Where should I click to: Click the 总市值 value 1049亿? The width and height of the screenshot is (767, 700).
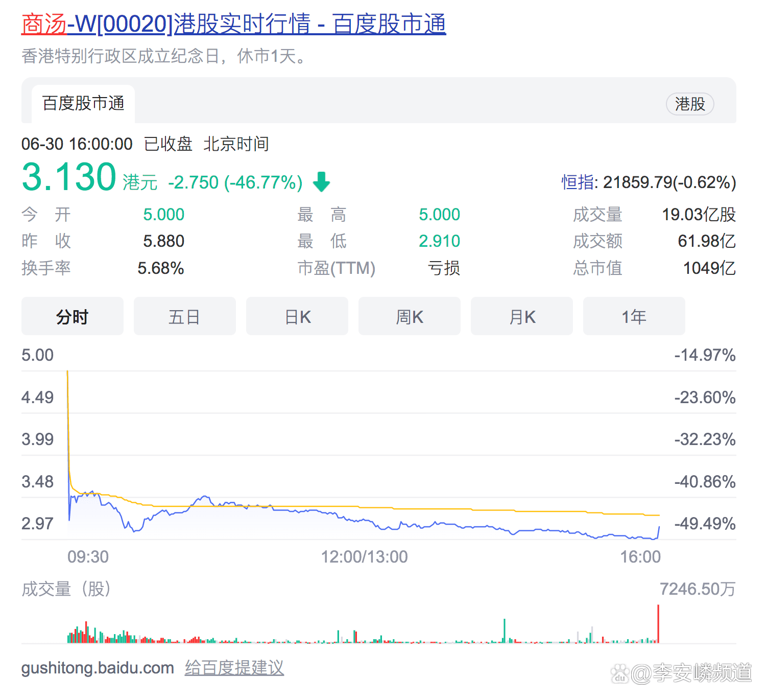coord(709,268)
